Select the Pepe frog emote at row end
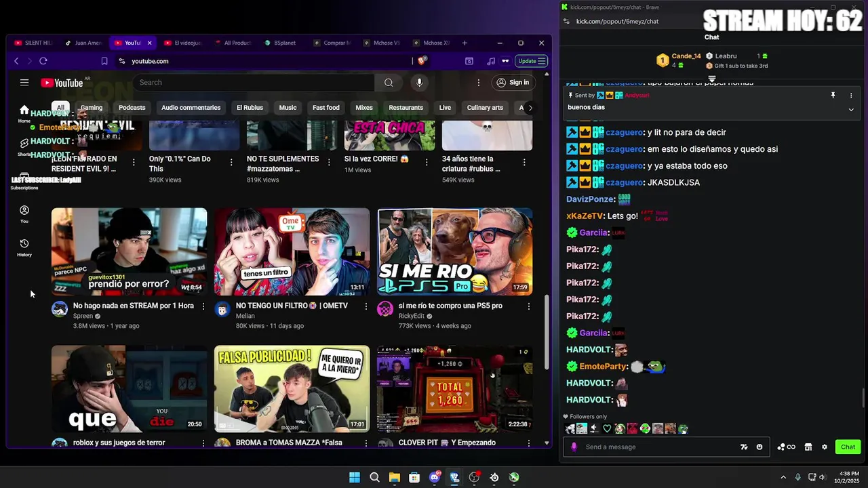The image size is (868, 488). (x=683, y=428)
